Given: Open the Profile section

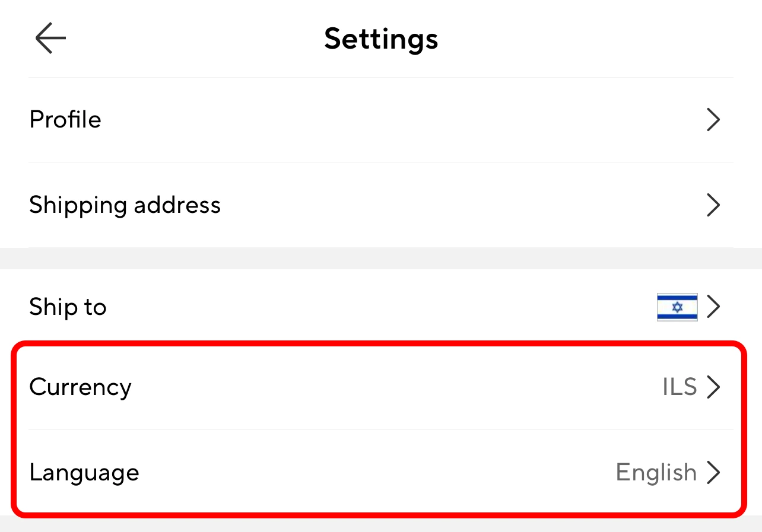Looking at the screenshot, I should point(380,119).
